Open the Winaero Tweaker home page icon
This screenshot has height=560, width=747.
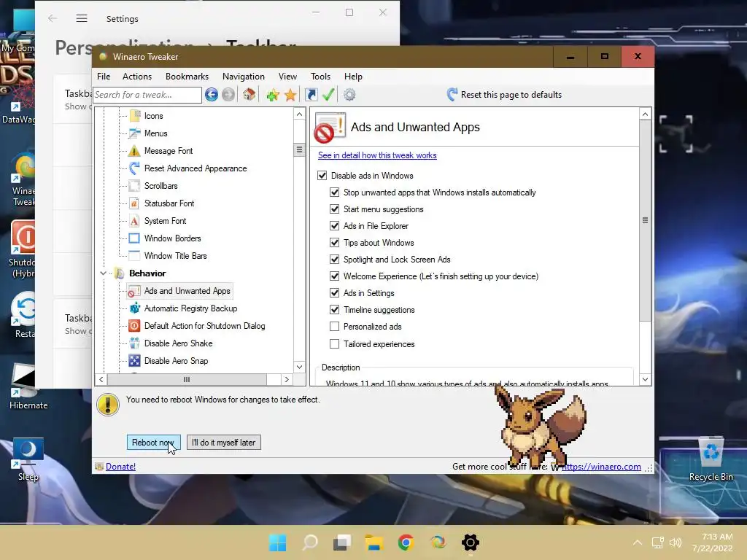click(x=249, y=95)
